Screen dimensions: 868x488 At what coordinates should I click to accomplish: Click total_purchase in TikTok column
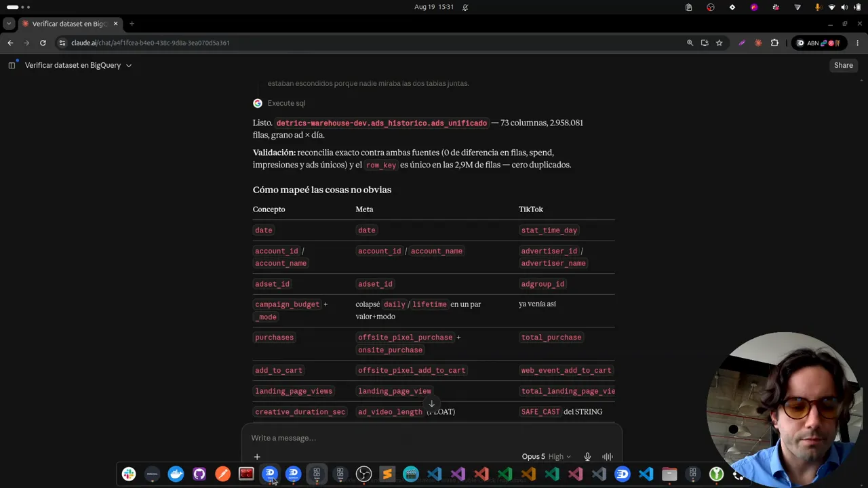click(x=551, y=338)
